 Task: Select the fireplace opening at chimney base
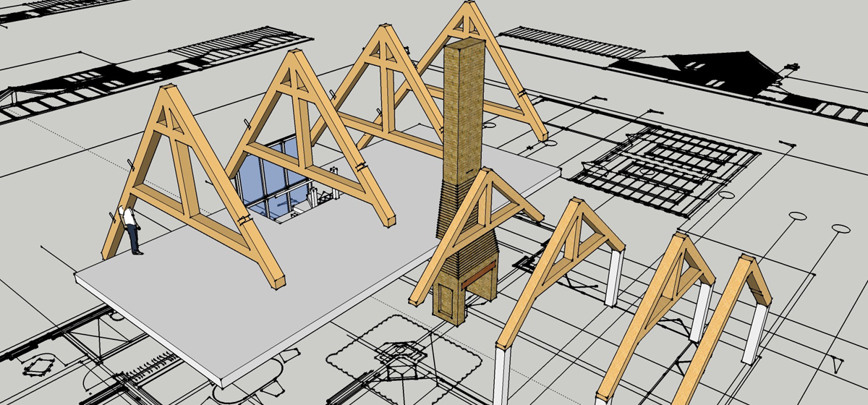(x=447, y=299)
